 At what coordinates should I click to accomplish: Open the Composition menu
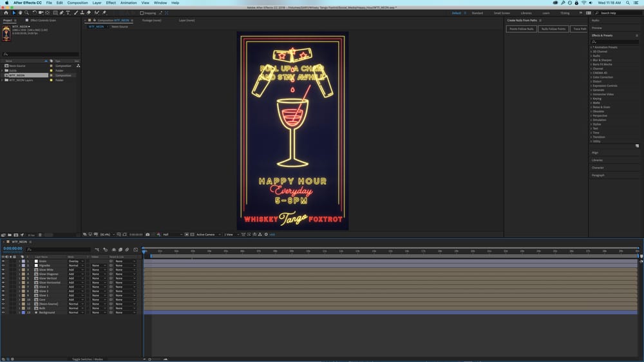coord(78,3)
